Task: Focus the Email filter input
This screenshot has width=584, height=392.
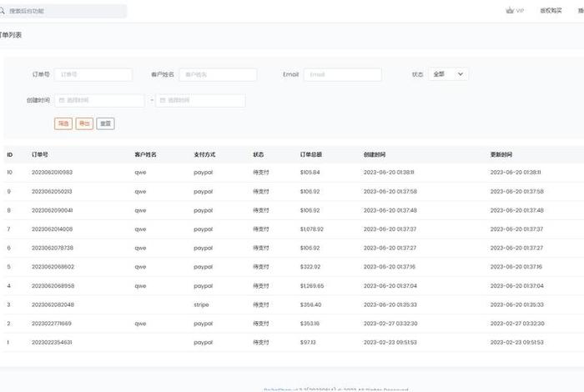Action: pos(343,74)
